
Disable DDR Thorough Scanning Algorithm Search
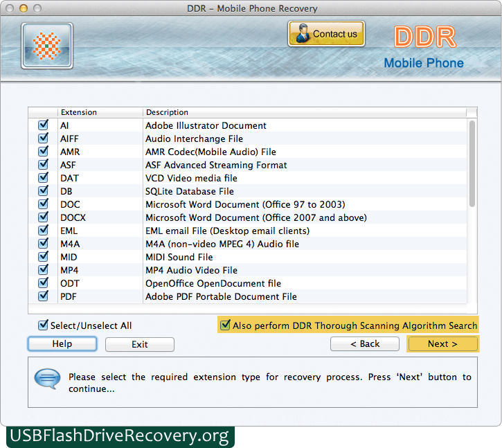pyautogui.click(x=225, y=325)
